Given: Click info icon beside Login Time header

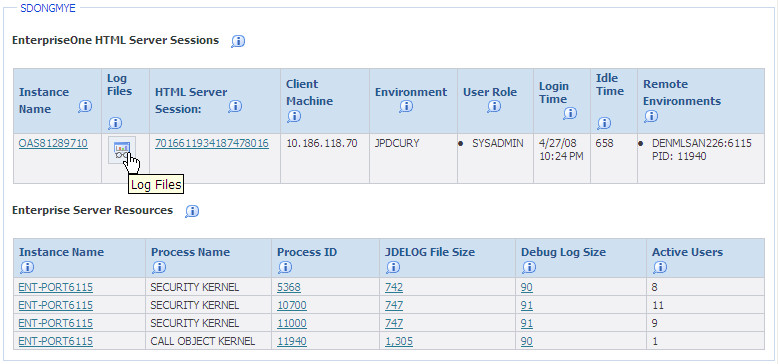Looking at the screenshot, I should (570, 114).
